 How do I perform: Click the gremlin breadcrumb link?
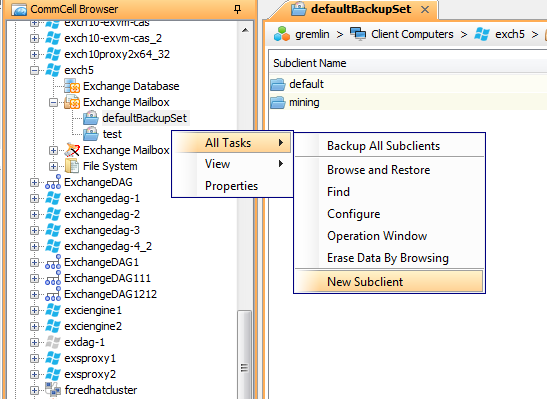tap(312, 34)
